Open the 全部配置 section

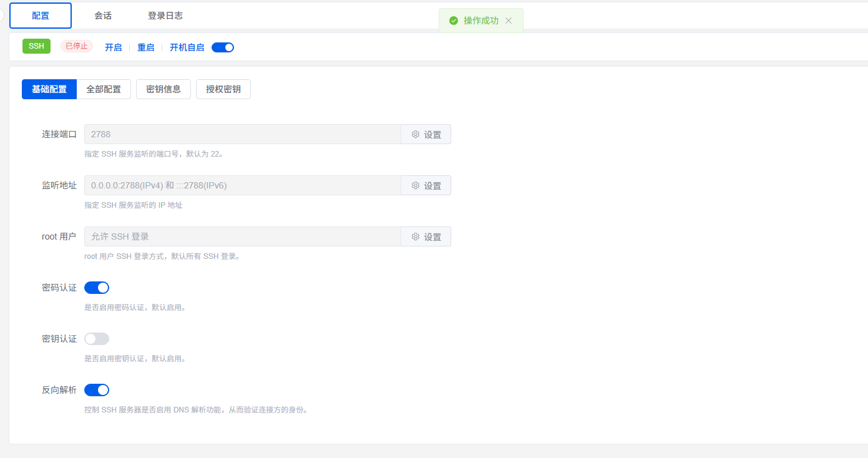(x=104, y=89)
